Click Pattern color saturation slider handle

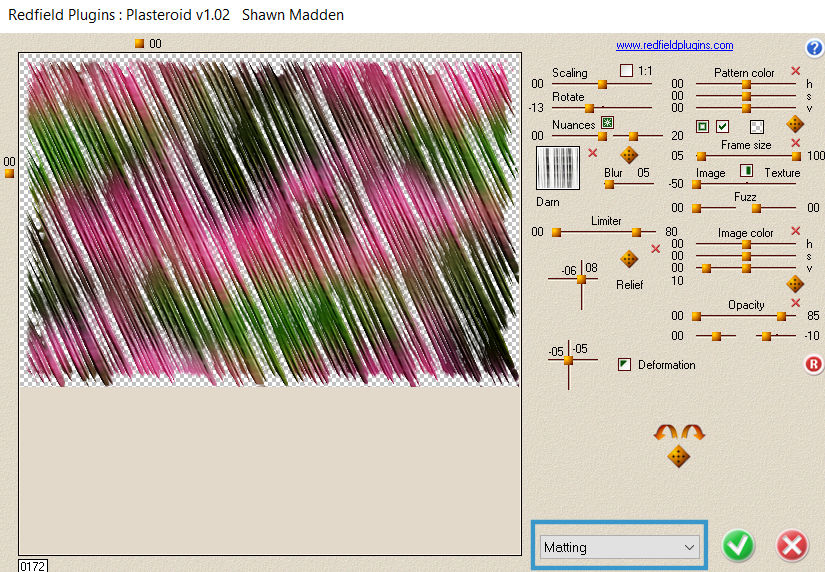(x=746, y=96)
